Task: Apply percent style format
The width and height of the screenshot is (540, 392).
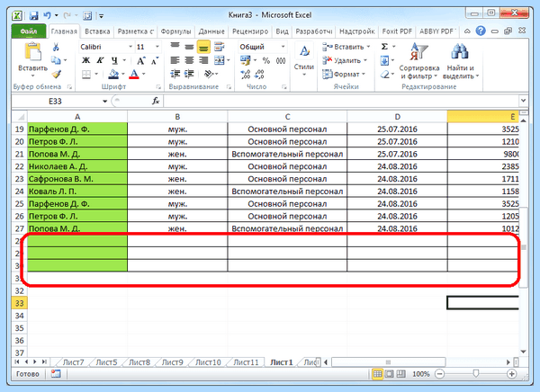Action: tap(266, 61)
